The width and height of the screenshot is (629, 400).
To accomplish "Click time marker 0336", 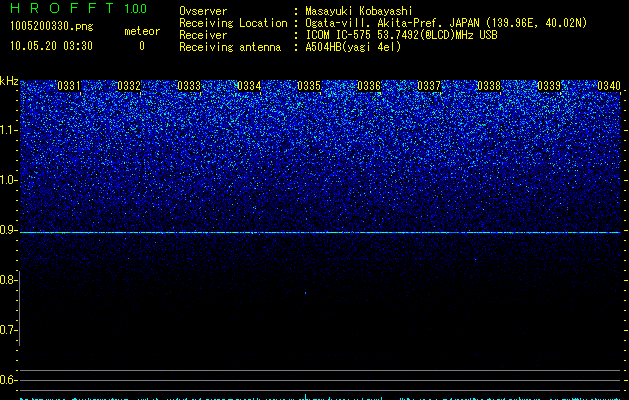I will click(x=369, y=86).
